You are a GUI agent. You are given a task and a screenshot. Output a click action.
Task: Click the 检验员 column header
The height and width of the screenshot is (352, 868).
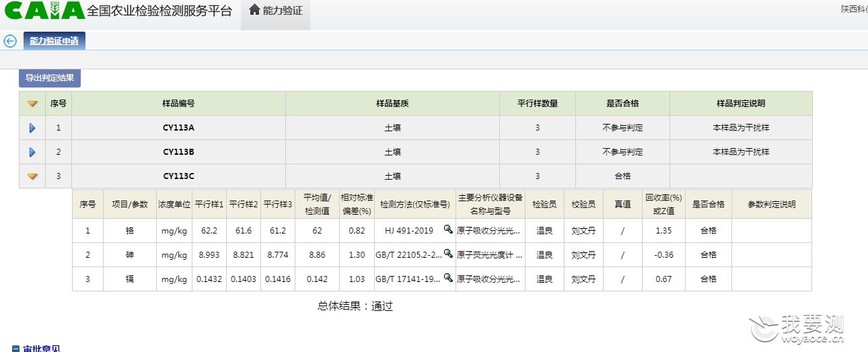coord(544,205)
